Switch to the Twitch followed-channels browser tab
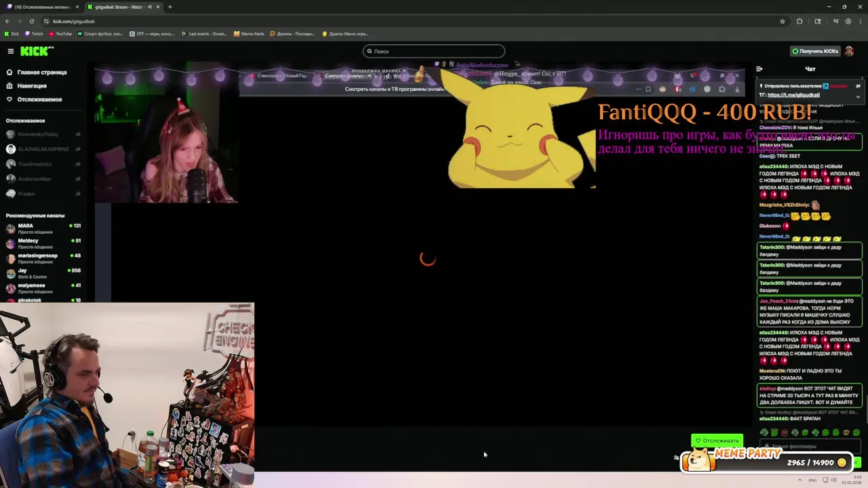 coord(41,7)
